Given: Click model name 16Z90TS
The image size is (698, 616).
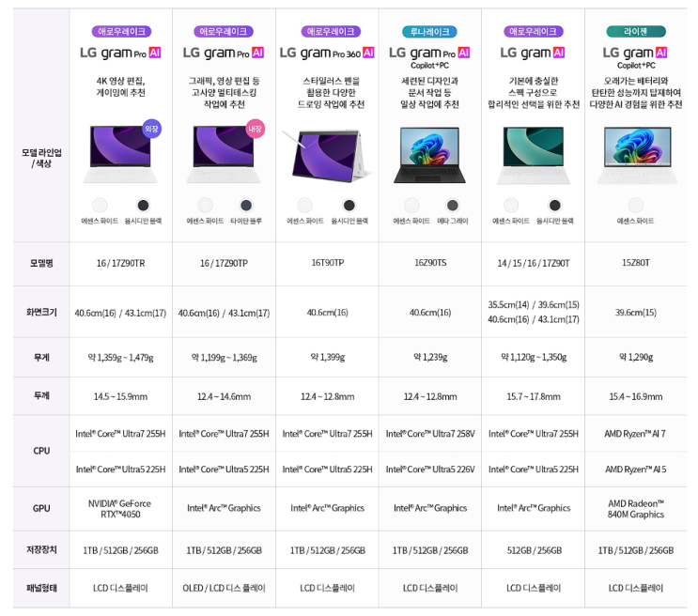Looking at the screenshot, I should (430, 263).
